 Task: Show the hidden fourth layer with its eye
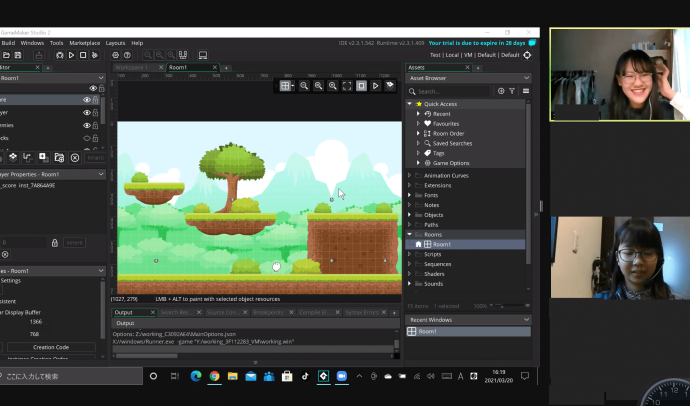point(87,138)
